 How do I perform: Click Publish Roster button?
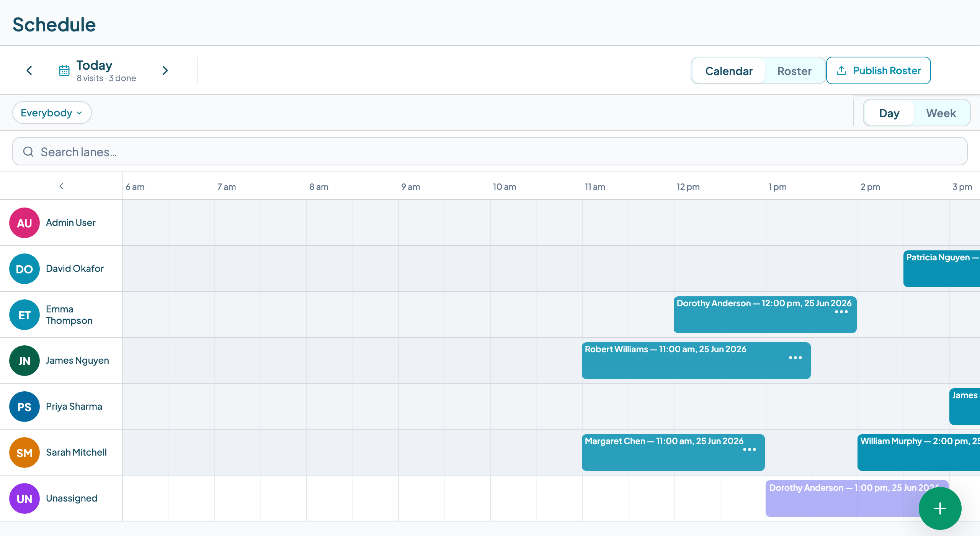pos(879,70)
